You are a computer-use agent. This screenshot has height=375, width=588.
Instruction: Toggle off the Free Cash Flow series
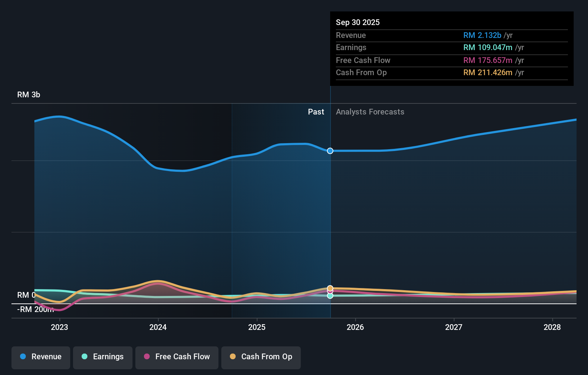point(177,357)
